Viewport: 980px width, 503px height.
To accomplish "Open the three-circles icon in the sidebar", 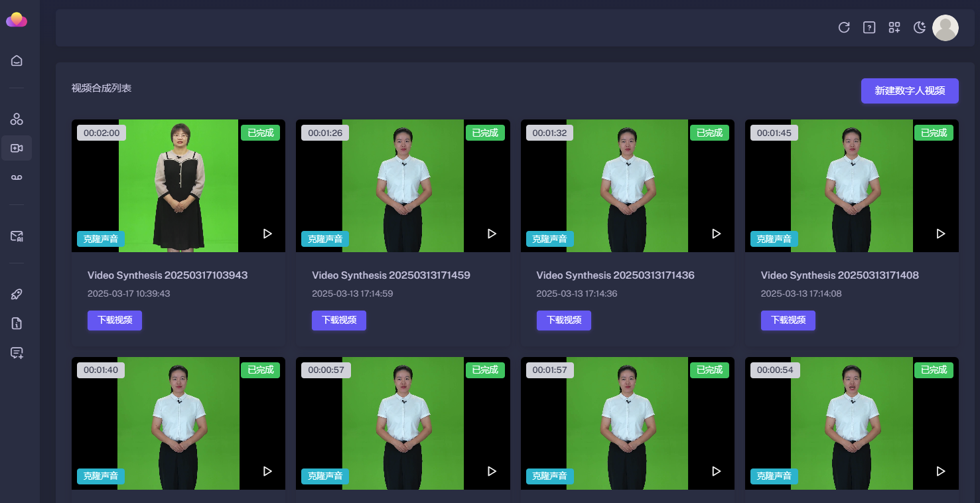I will (x=17, y=119).
